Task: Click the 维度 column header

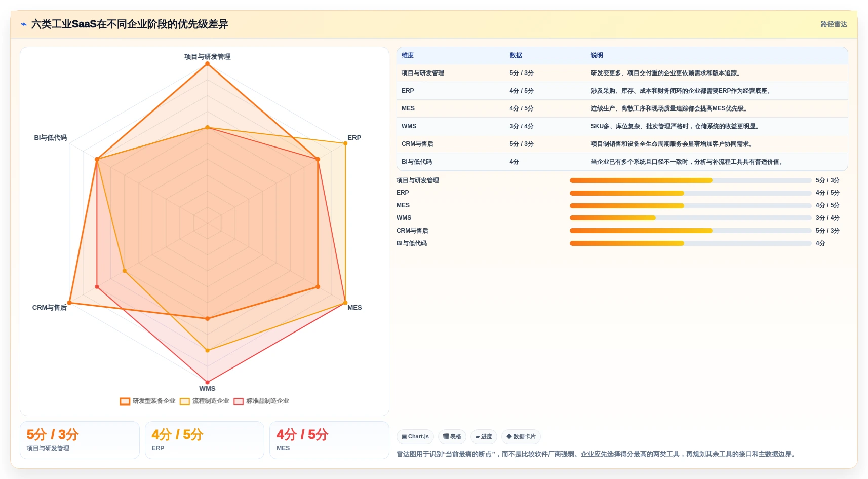Action: 408,55
